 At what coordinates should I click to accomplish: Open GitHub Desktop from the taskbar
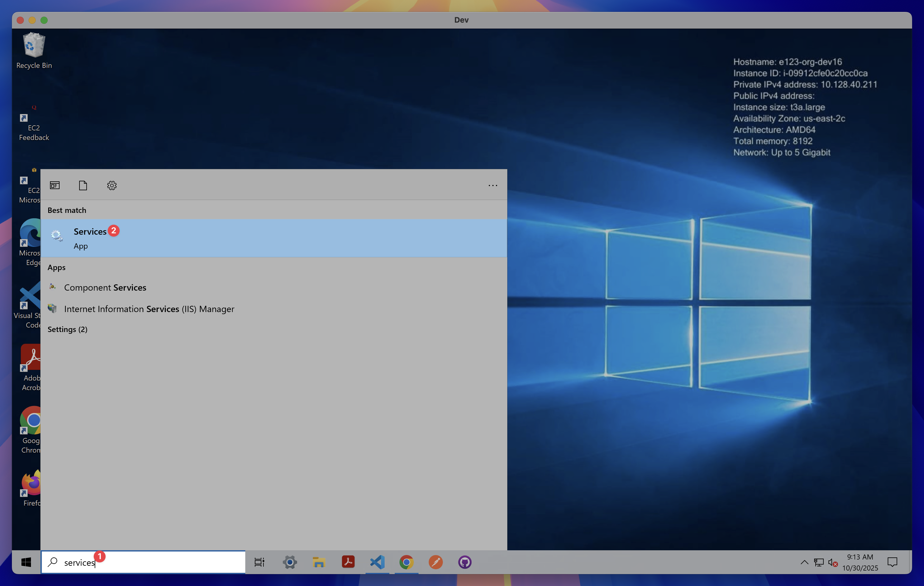click(465, 562)
